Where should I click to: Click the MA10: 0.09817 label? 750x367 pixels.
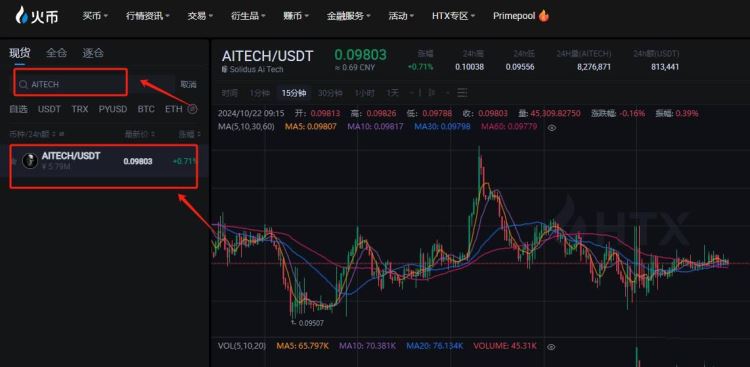tap(375, 127)
